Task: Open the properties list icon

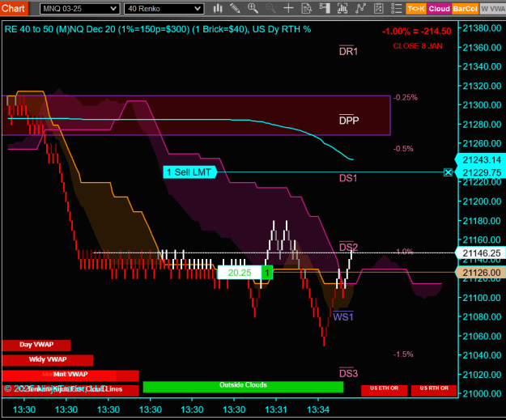Action: (396, 8)
